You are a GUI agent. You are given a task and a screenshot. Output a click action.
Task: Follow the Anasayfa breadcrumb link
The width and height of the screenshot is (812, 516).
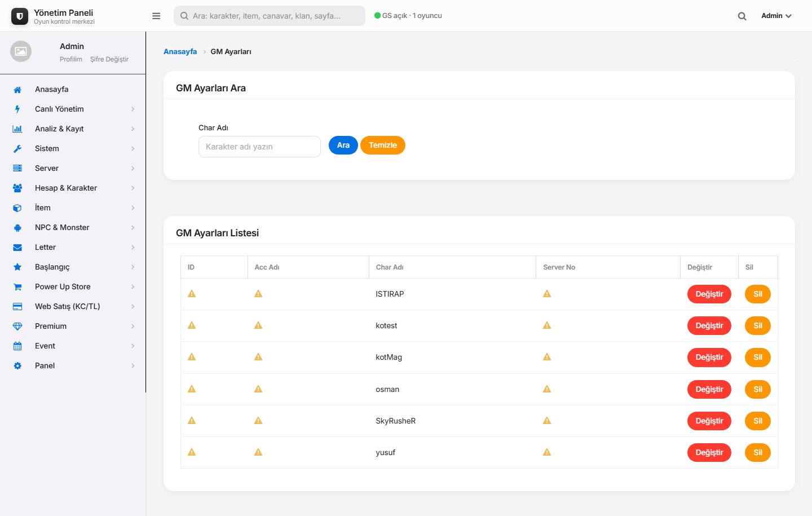[180, 51]
